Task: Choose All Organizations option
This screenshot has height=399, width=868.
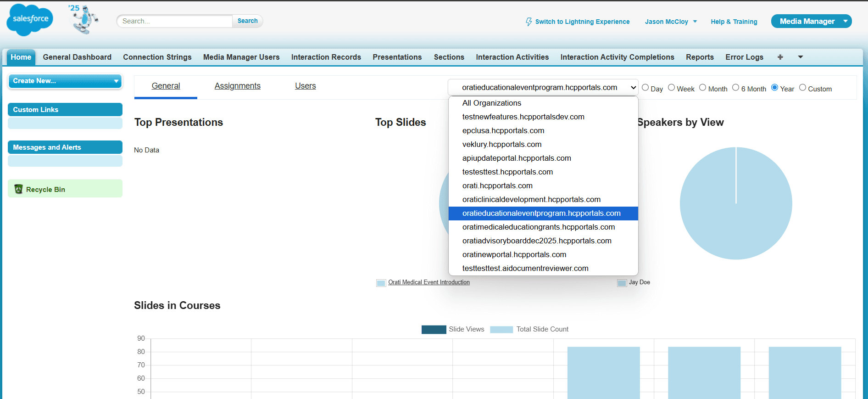Action: [543, 103]
